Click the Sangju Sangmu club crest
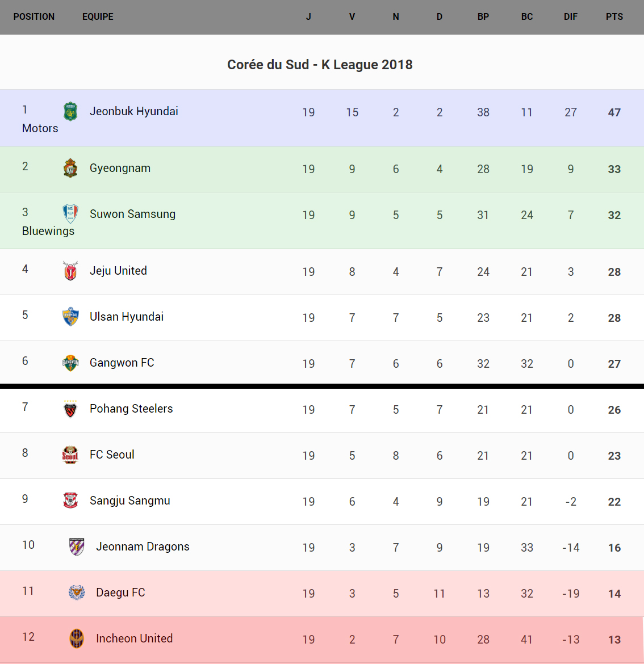This screenshot has height=664, width=644. 70,501
